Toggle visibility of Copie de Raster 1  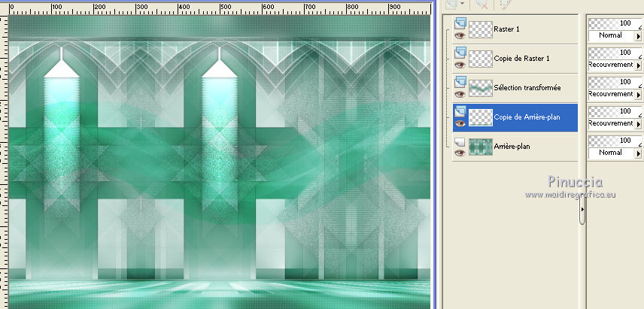(x=460, y=65)
